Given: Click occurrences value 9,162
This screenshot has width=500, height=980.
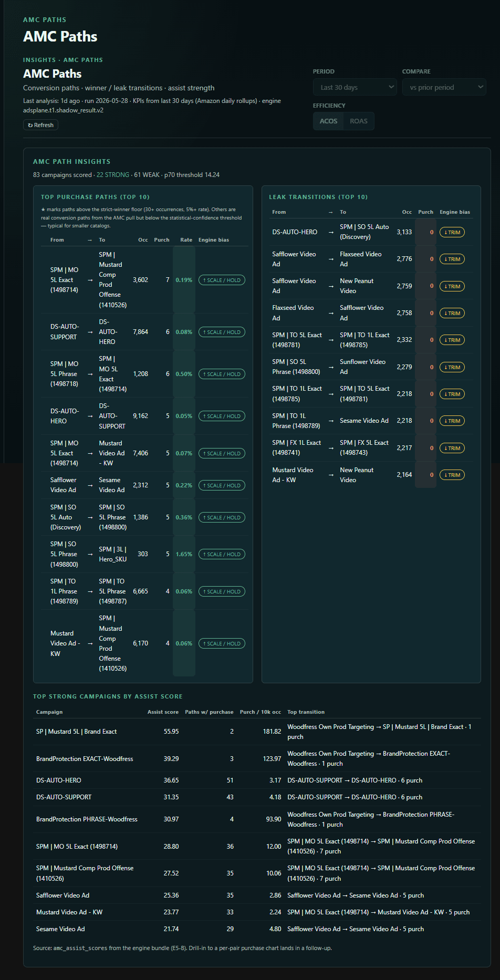Looking at the screenshot, I should [x=140, y=416].
